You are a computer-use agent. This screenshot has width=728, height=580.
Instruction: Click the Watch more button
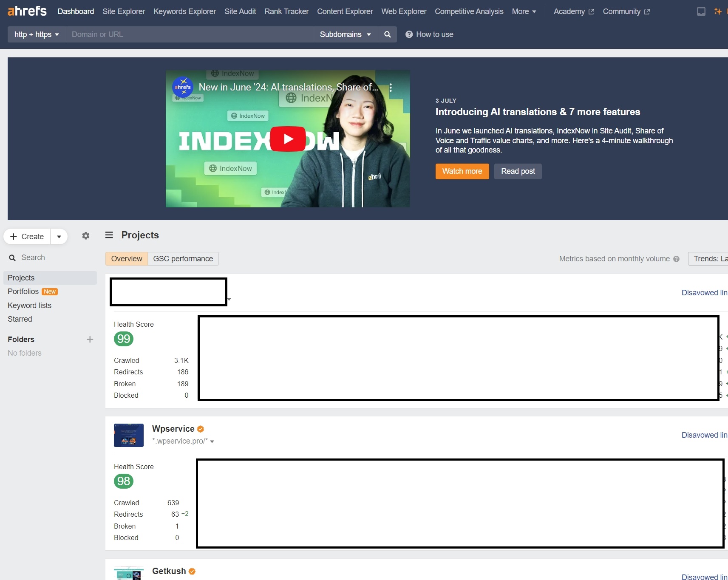462,171
